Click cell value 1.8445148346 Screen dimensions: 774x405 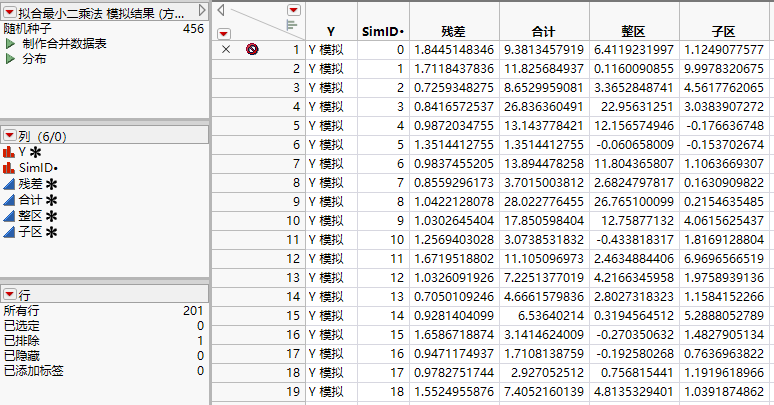tap(454, 50)
